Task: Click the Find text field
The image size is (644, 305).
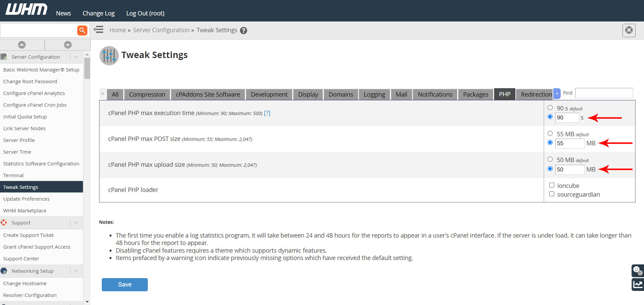Action: (604, 93)
